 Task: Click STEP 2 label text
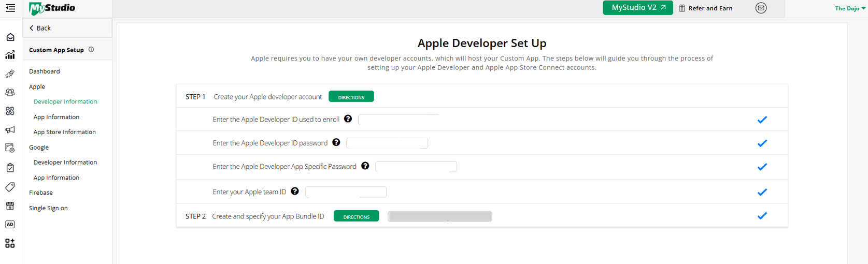click(195, 216)
